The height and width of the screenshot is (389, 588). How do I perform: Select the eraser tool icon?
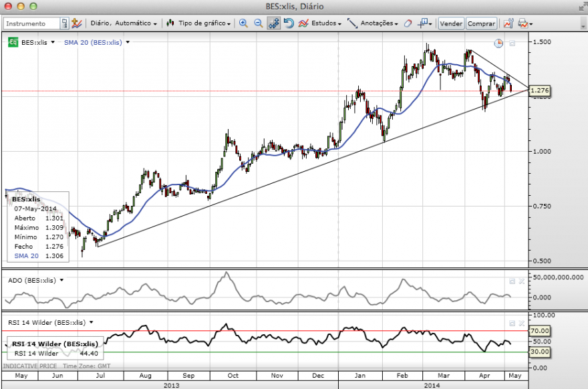[x=408, y=23]
